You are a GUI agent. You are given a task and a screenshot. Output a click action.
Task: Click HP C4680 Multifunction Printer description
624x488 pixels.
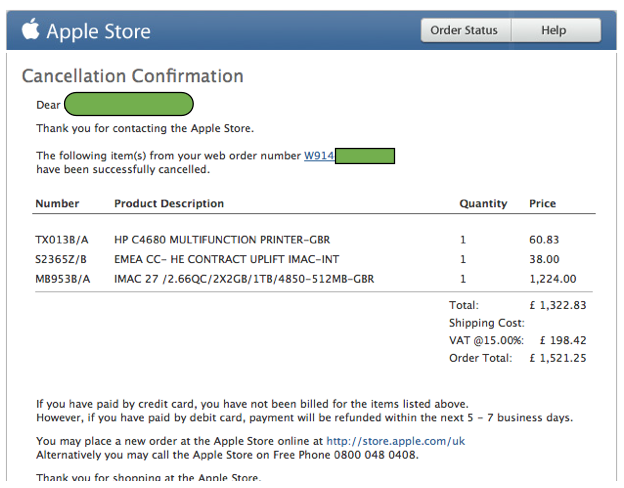222,240
